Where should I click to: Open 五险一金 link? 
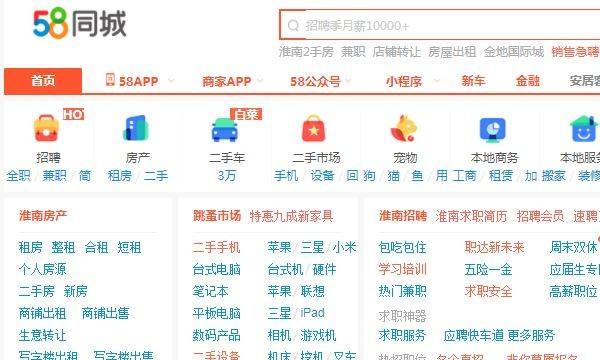pos(488,269)
